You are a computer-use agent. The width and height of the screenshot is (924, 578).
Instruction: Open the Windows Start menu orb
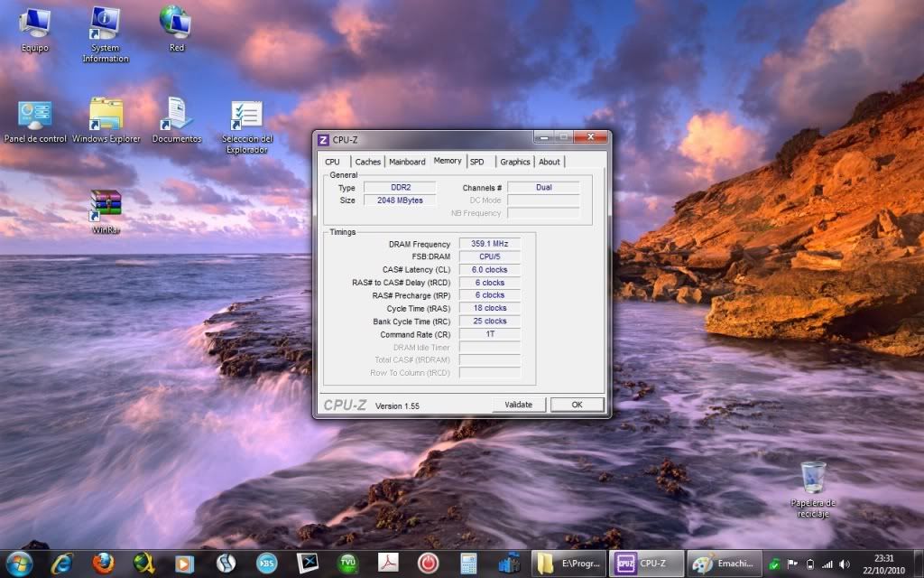coord(19,564)
